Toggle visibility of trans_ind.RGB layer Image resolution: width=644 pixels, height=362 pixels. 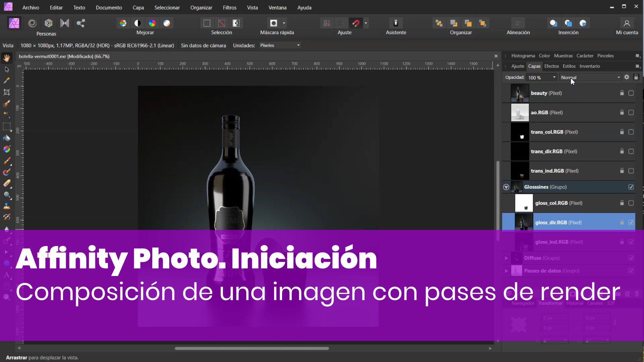(x=631, y=171)
